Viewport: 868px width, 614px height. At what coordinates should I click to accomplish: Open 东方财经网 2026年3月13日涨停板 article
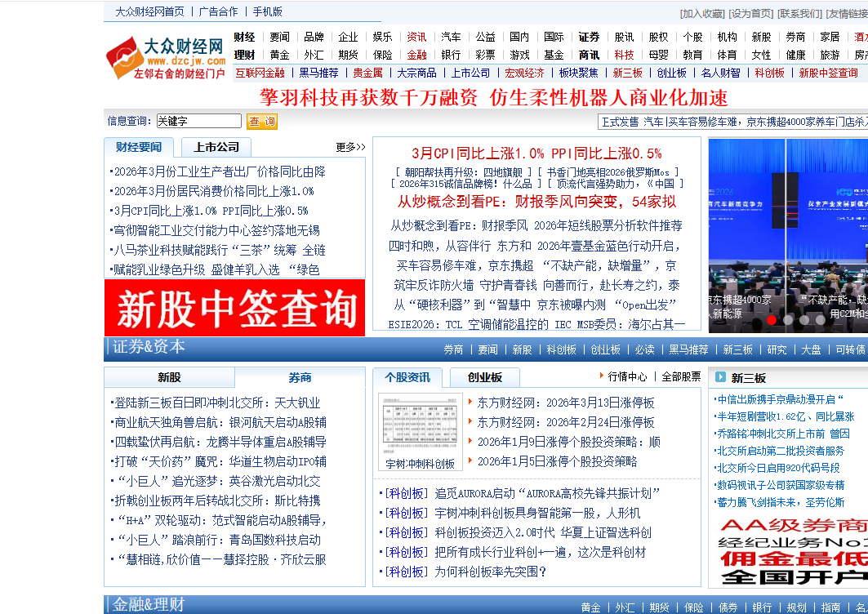[x=566, y=403]
